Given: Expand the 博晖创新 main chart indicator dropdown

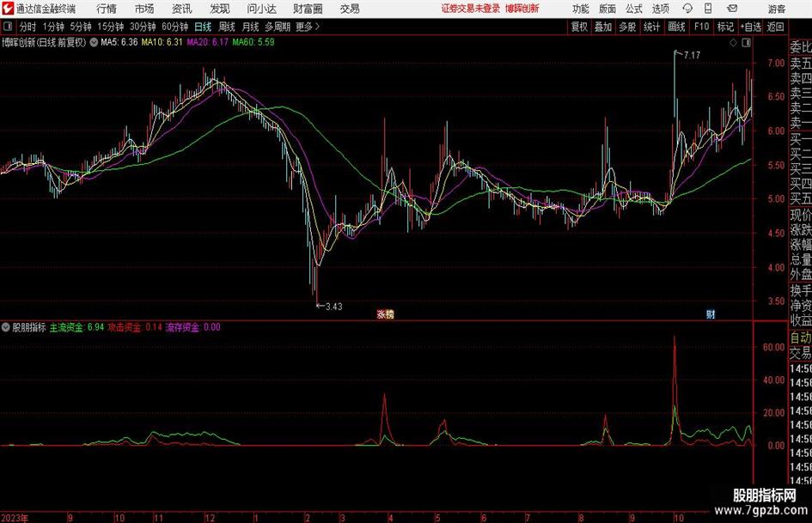Looking at the screenshot, I should coord(94,42).
